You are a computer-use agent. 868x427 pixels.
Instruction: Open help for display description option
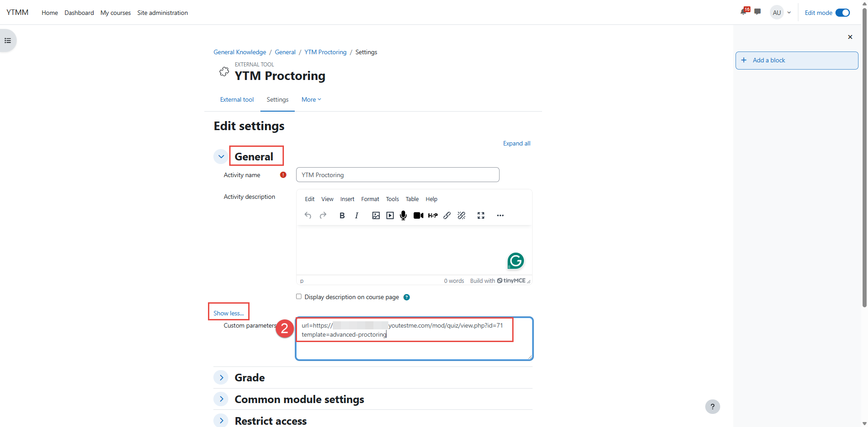click(406, 297)
